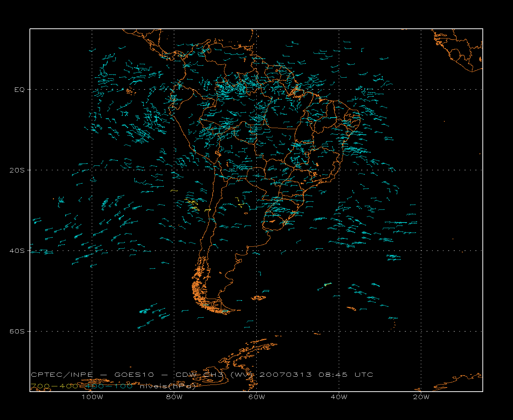The height and width of the screenshot is (420, 513).
Task: Click the yellow "700-400" legend entry
Action: 54,386
